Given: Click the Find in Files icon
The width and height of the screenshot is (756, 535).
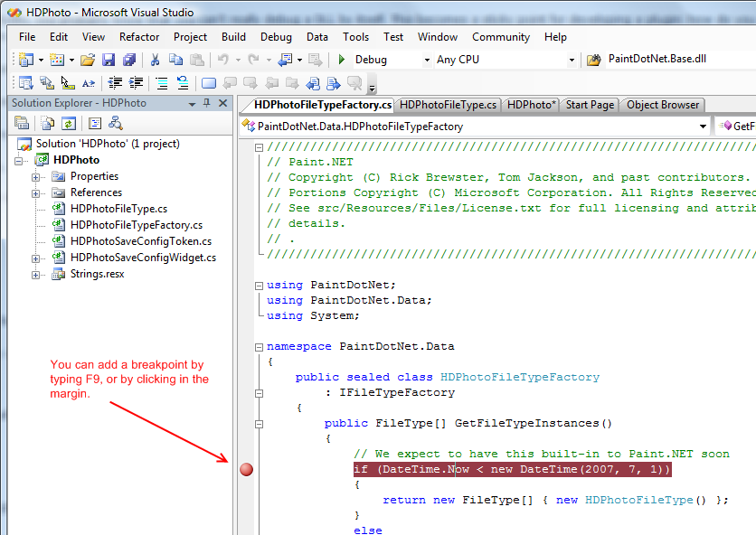Looking at the screenshot, I should [593, 60].
